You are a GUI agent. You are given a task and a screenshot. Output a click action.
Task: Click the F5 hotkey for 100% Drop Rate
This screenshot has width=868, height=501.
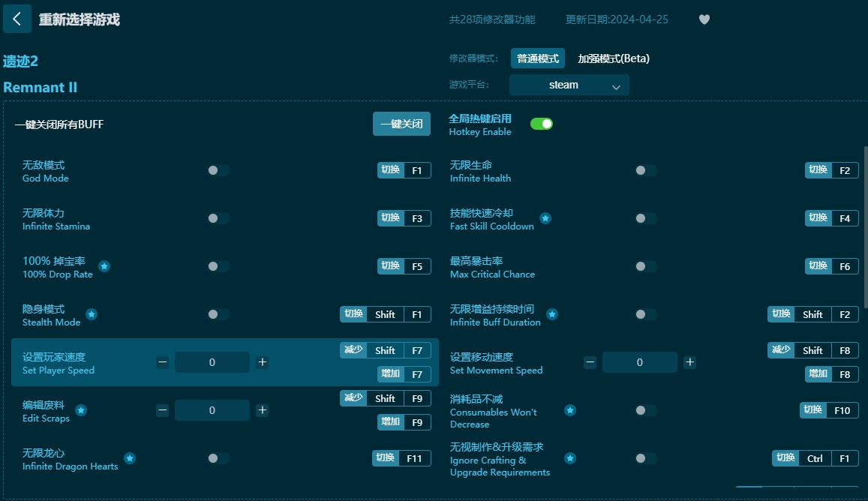[x=417, y=266]
